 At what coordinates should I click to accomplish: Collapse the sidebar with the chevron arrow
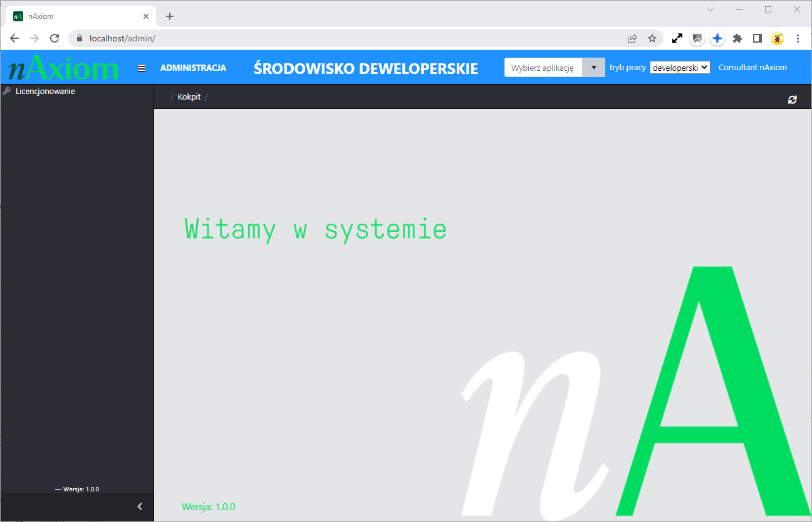click(x=140, y=506)
